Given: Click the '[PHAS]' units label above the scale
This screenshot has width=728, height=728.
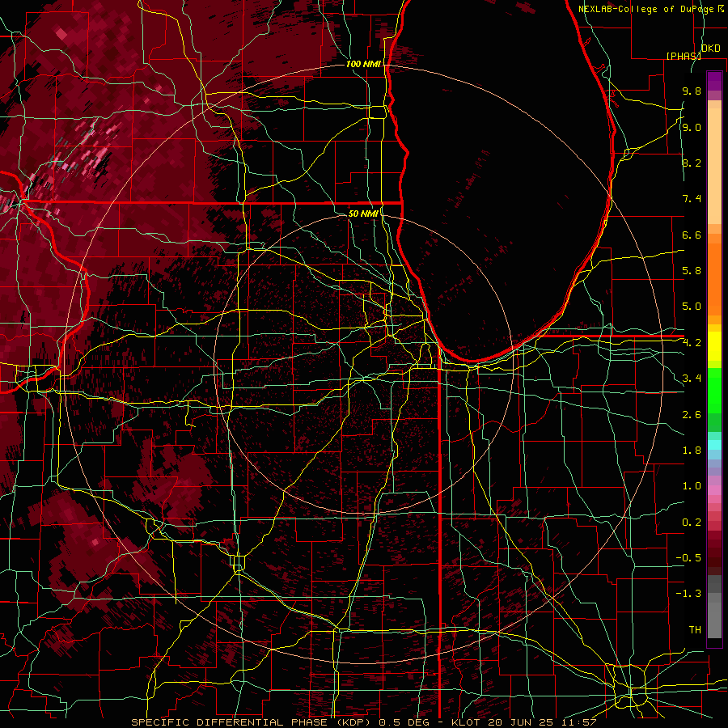Looking at the screenshot, I should coord(684,56).
